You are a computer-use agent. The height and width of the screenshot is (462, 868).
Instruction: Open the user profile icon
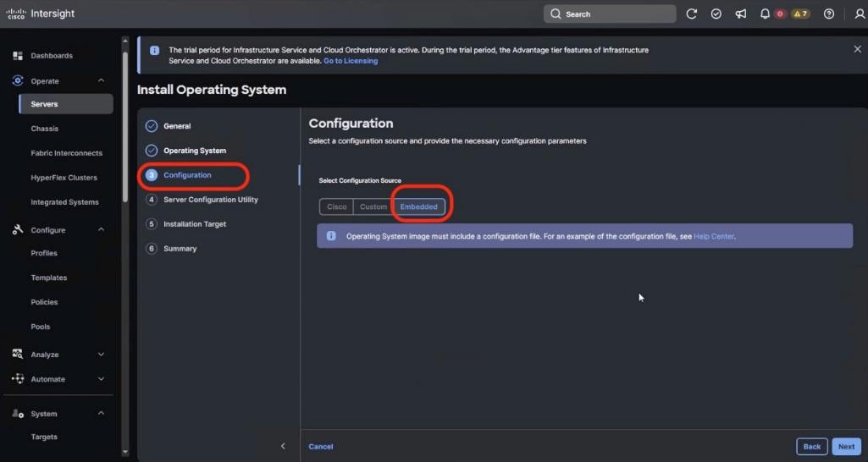[x=860, y=14]
